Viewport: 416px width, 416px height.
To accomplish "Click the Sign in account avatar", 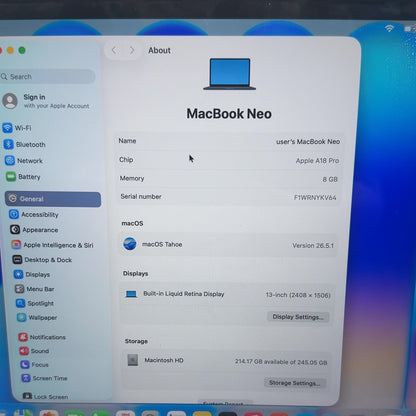I will pos(10,101).
